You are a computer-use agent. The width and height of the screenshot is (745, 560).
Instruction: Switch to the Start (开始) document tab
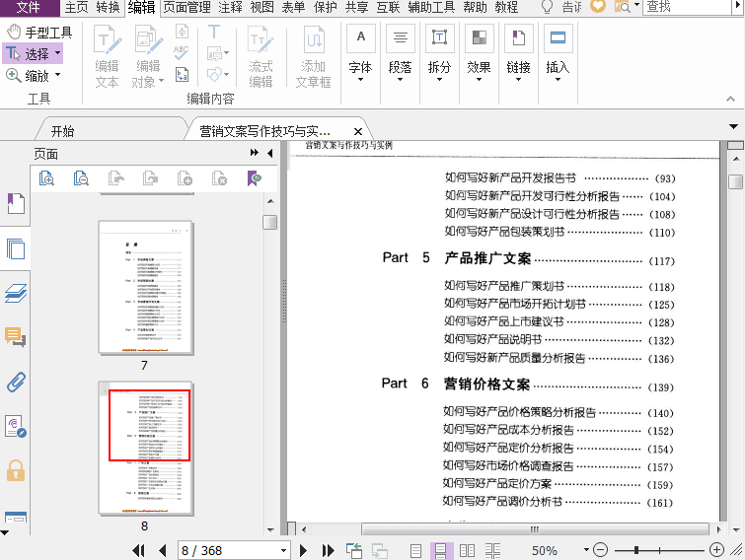coord(62,131)
